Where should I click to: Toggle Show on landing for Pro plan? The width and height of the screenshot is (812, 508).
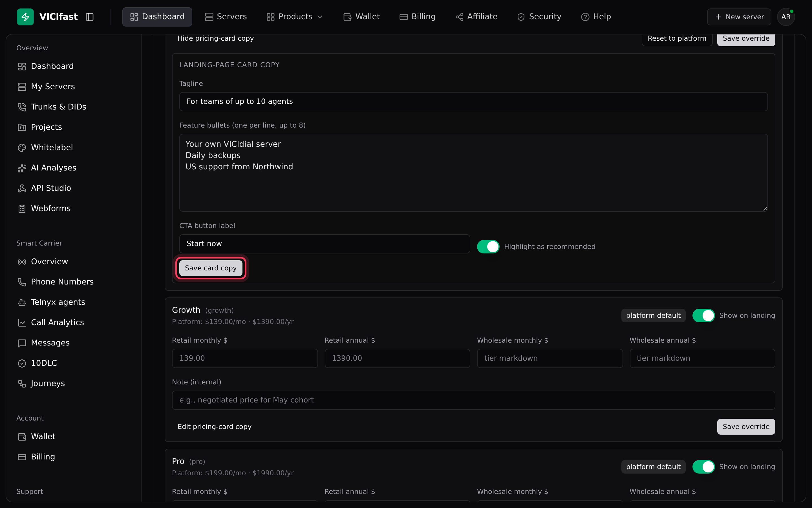coord(703,467)
